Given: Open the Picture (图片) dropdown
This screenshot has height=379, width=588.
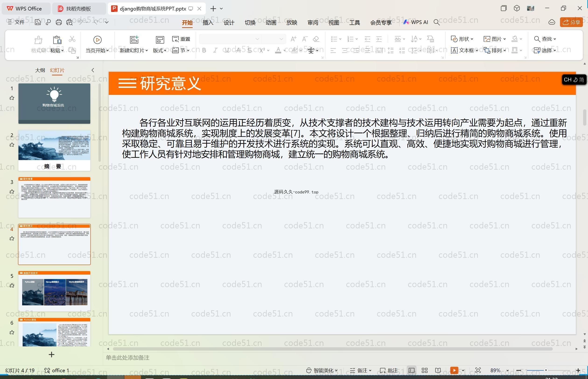Looking at the screenshot, I should (495, 39).
